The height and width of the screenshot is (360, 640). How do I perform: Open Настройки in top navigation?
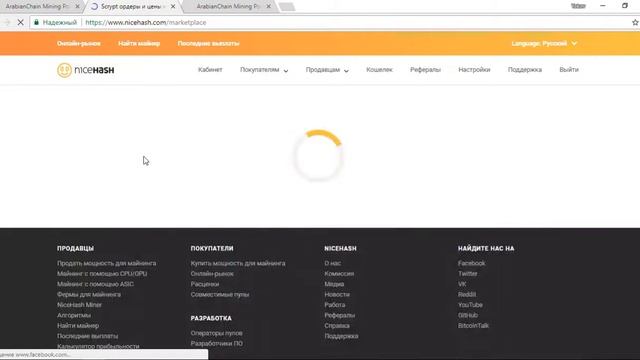(474, 70)
